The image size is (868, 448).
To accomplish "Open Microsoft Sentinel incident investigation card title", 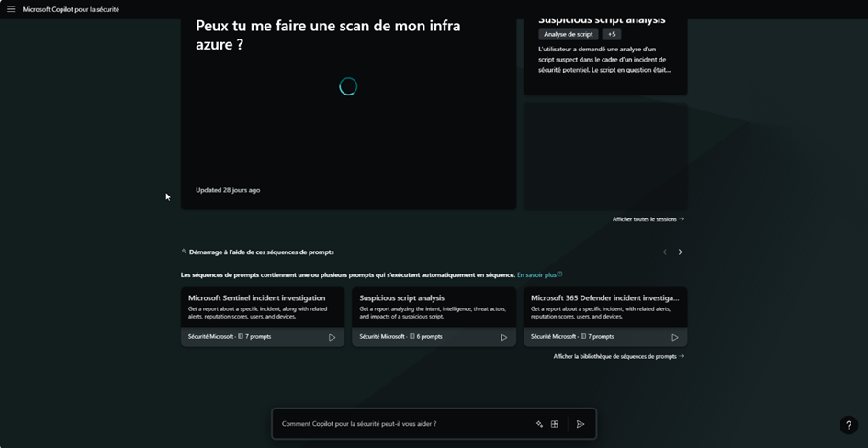I will click(256, 297).
